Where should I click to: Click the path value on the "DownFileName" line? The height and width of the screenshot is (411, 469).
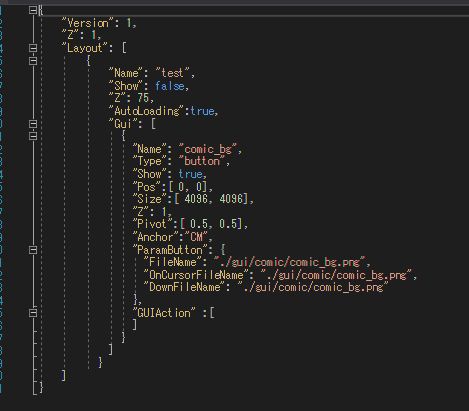point(313,287)
